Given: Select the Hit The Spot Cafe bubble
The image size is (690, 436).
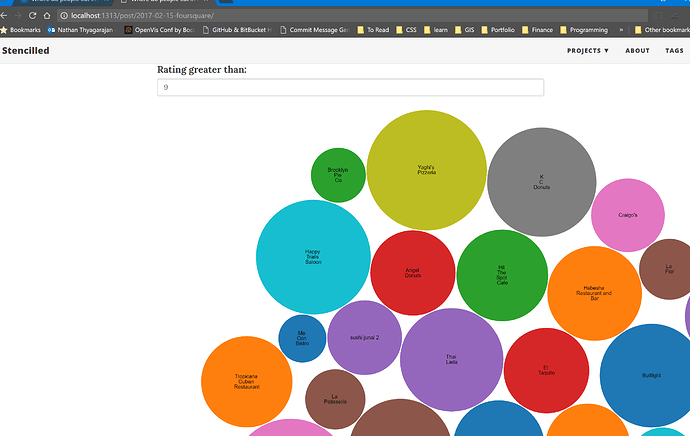Looking at the screenshot, I should 502,275.
